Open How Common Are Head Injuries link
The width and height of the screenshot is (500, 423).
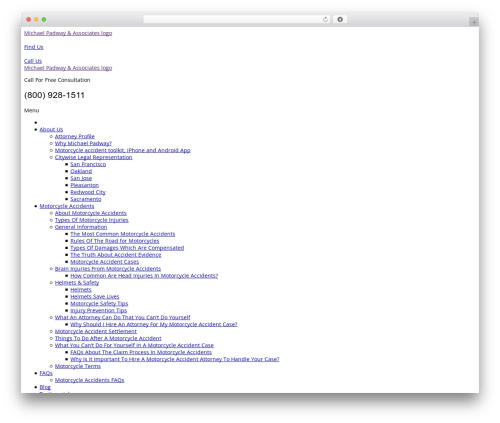[144, 276]
